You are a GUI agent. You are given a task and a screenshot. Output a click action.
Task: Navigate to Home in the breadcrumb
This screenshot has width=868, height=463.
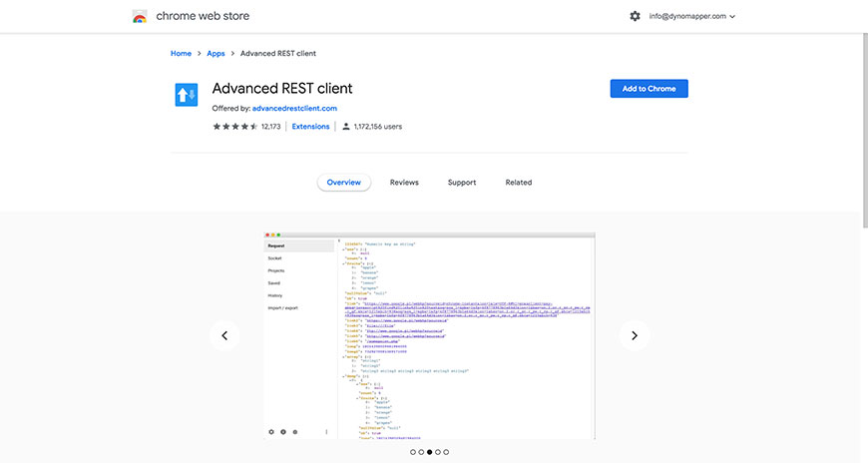181,54
